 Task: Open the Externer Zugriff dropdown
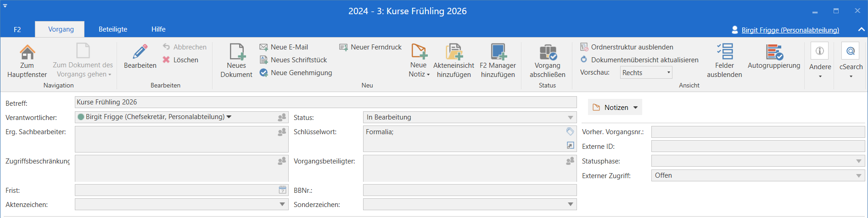pyautogui.click(x=858, y=176)
